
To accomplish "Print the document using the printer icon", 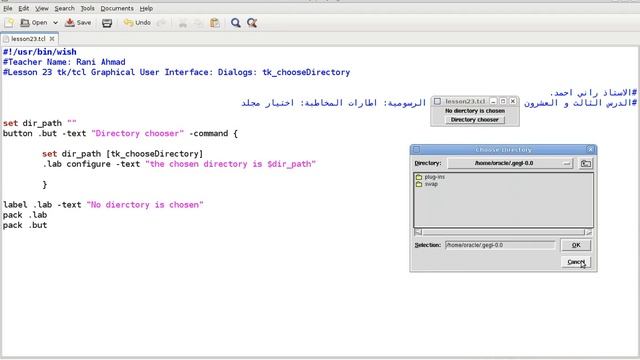I will (107, 23).
